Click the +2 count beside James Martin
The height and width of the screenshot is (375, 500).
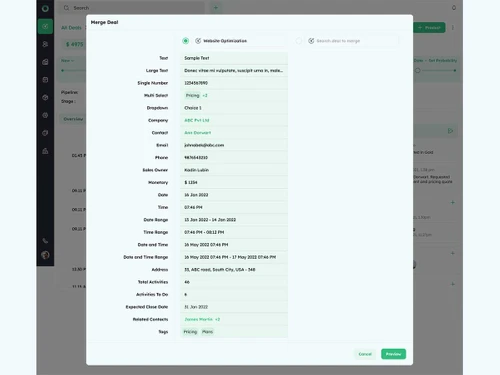(217, 319)
